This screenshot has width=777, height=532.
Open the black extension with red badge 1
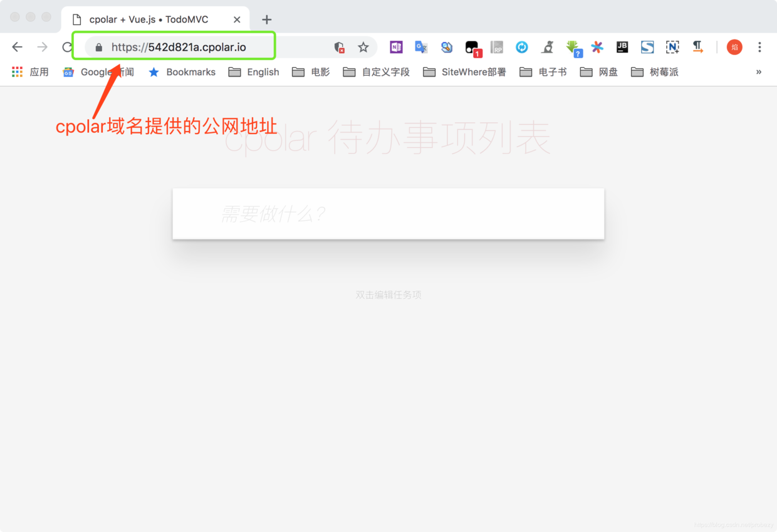point(472,48)
